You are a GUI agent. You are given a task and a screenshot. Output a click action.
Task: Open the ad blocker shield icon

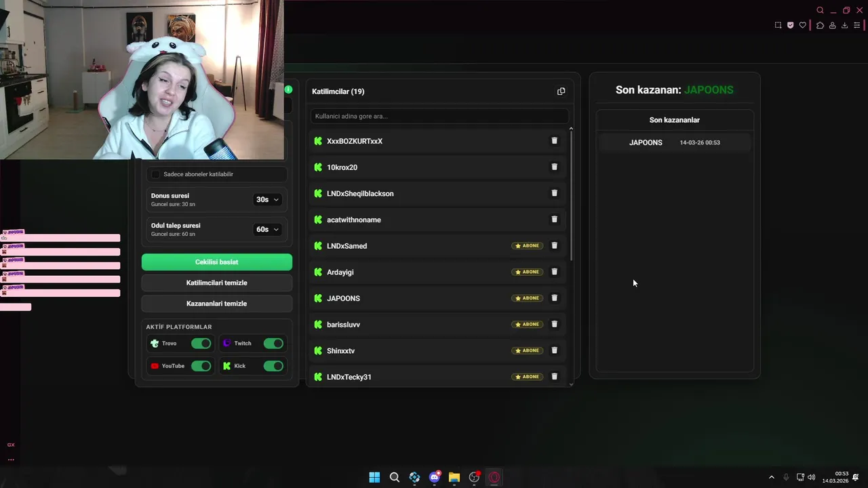click(x=790, y=25)
